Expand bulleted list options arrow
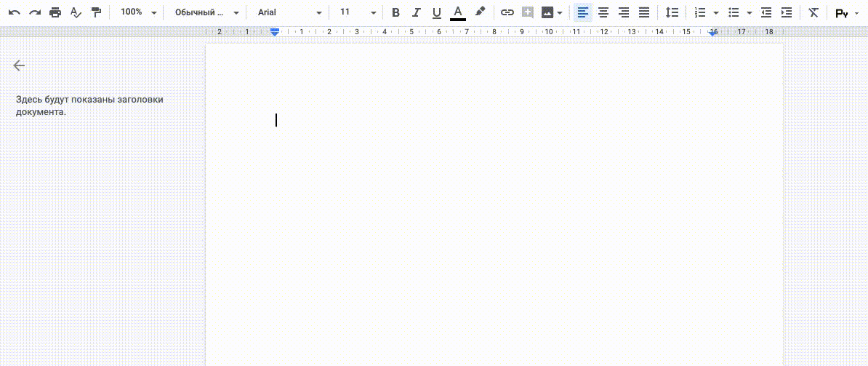This screenshot has height=366, width=868. coord(749,13)
